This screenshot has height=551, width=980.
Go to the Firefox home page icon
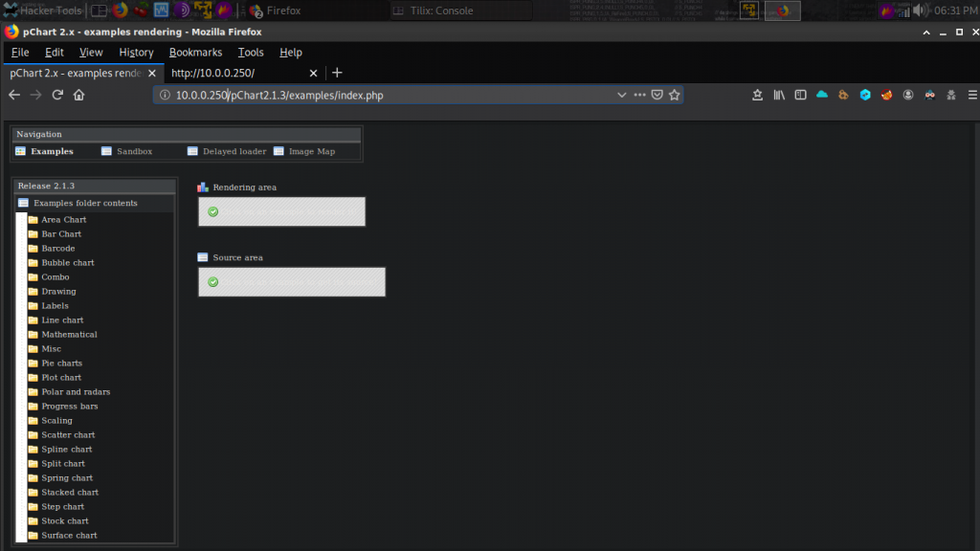point(79,95)
